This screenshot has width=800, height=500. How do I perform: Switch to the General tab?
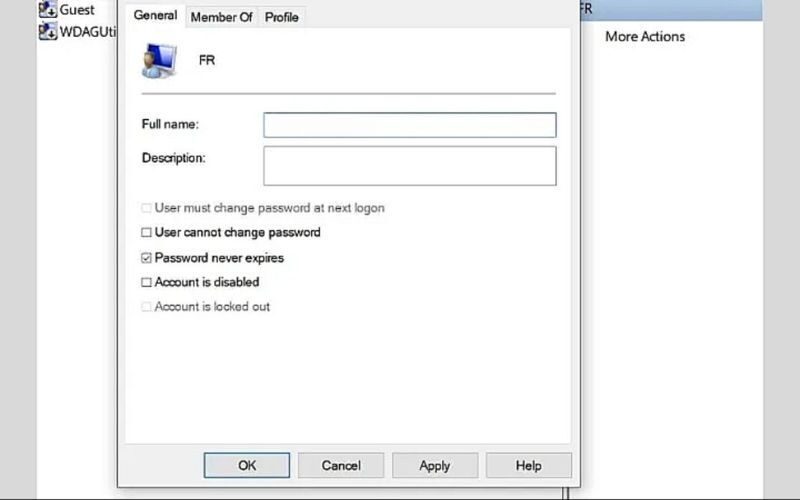click(155, 15)
